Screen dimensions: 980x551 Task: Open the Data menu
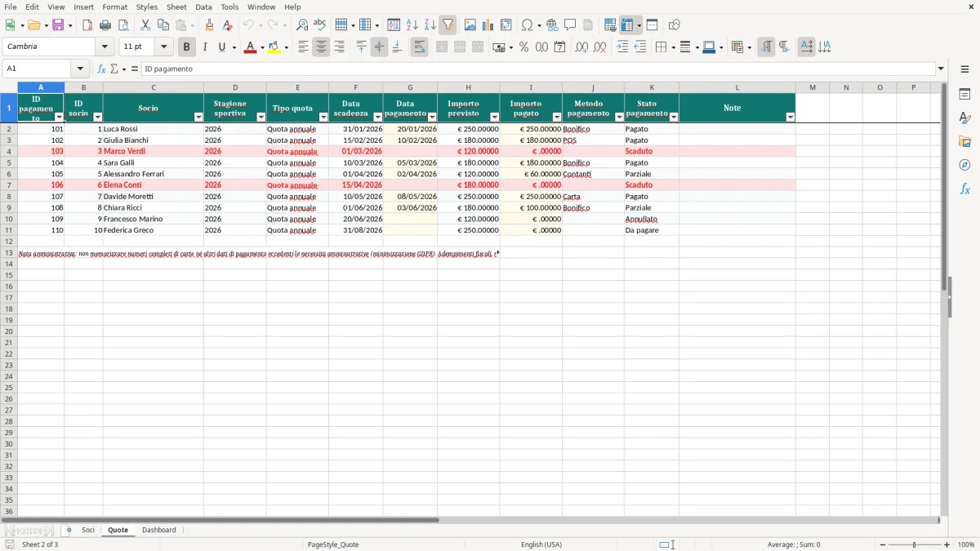(x=203, y=7)
